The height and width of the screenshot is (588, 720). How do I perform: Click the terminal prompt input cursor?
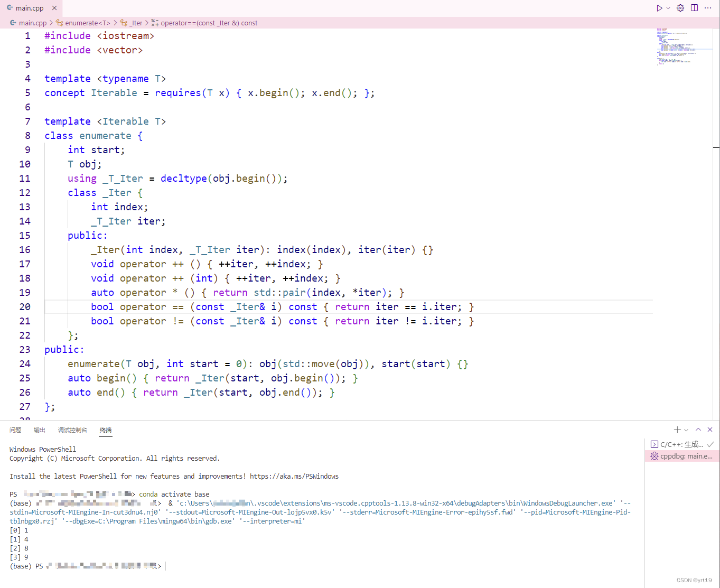tap(165, 566)
